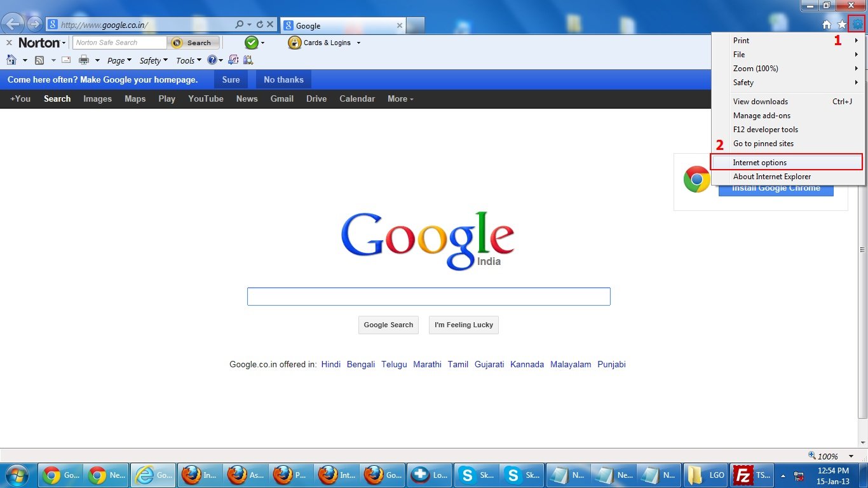Refresh the page with the reload icon
Screen dimensions: 868x488
pyautogui.click(x=259, y=25)
